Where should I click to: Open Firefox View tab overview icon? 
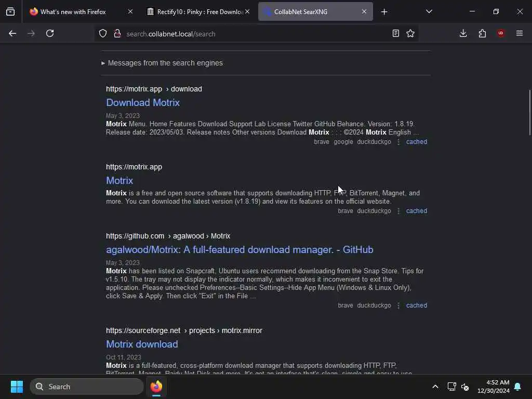tap(10, 12)
